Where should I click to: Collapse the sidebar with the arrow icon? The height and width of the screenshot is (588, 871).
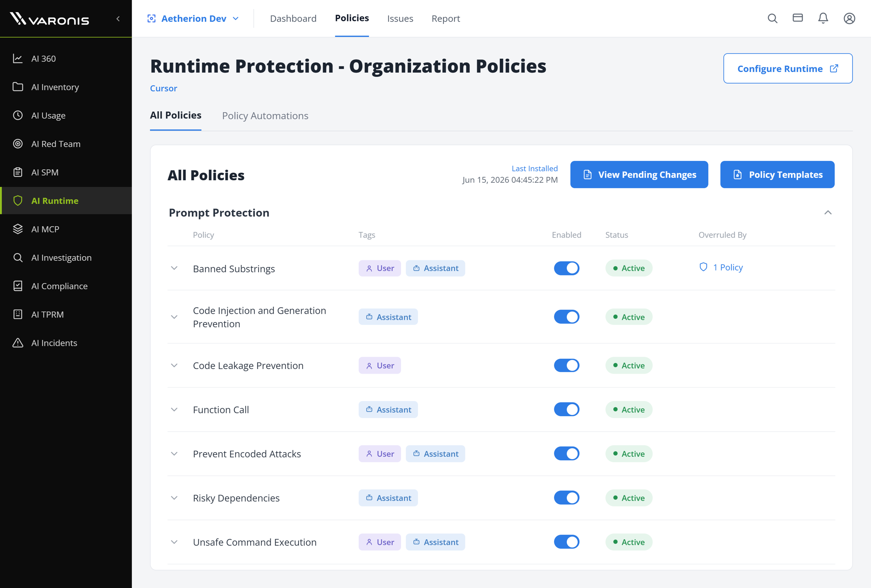pos(118,19)
